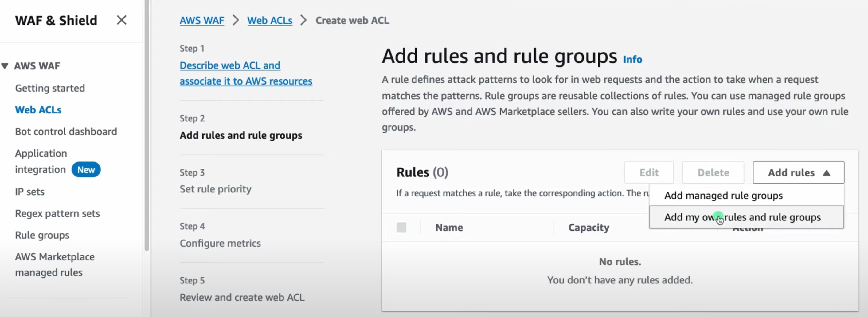Select Review and create web ACL step
This screenshot has height=317, width=868.
(242, 297)
